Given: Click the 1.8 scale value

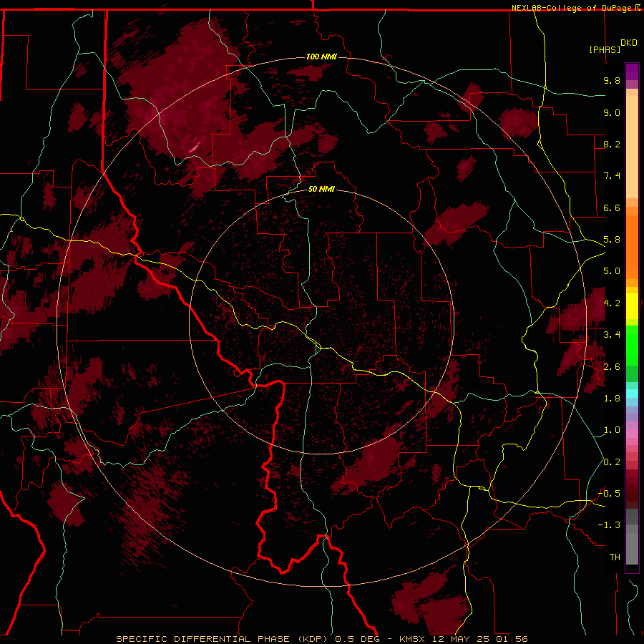Looking at the screenshot, I should click(x=612, y=399).
